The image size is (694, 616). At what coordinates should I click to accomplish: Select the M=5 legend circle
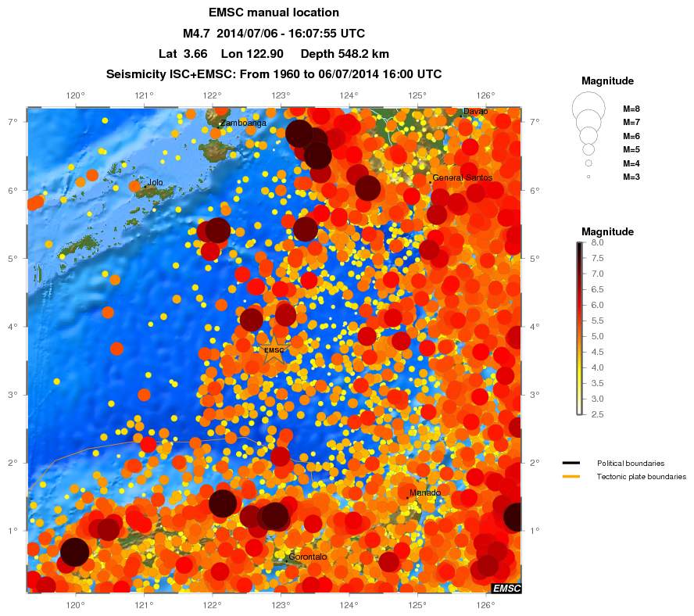coord(588,149)
